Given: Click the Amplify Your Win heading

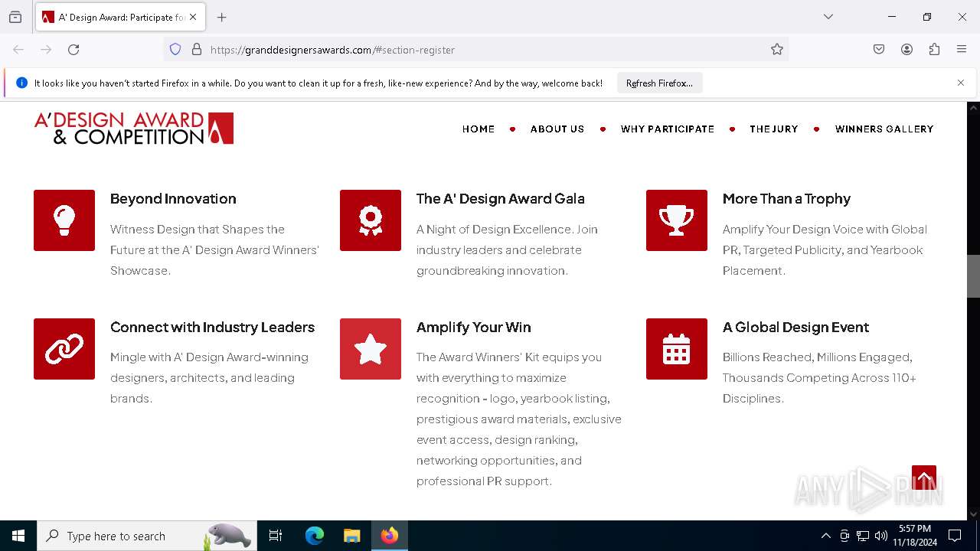Looking at the screenshot, I should coord(474,328).
